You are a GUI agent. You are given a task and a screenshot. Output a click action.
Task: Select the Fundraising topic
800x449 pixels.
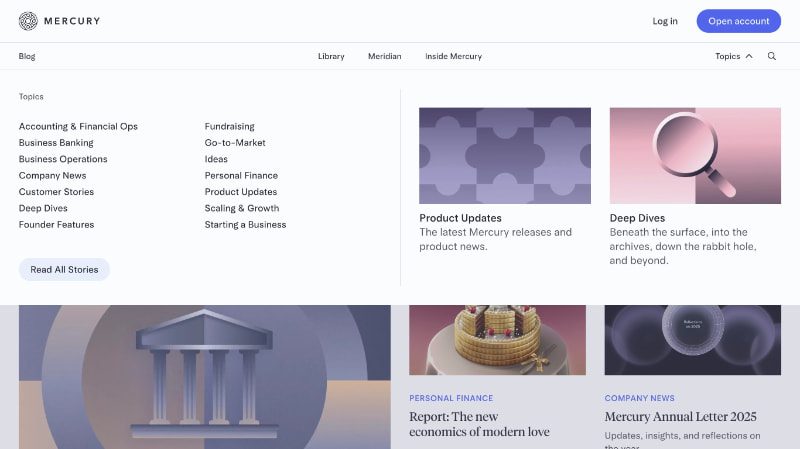click(x=230, y=127)
